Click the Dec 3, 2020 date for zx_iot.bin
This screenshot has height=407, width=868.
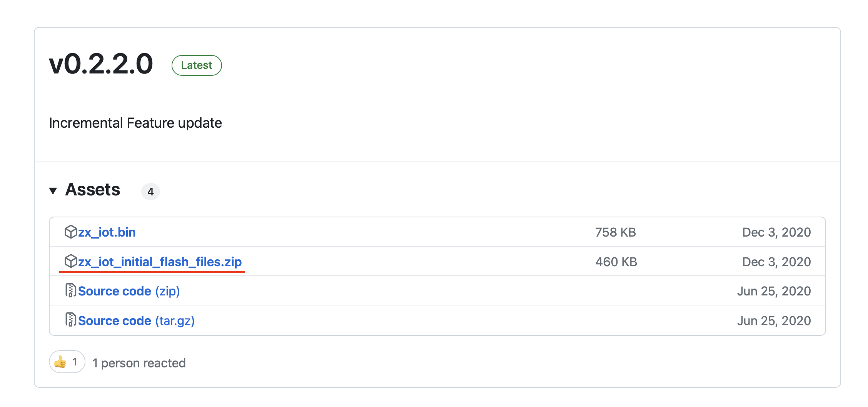coord(776,232)
